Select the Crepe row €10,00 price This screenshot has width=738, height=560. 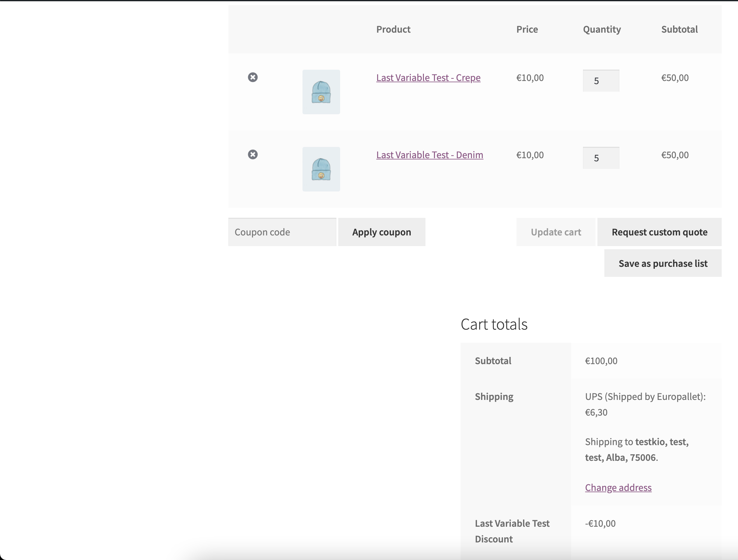[x=530, y=78]
